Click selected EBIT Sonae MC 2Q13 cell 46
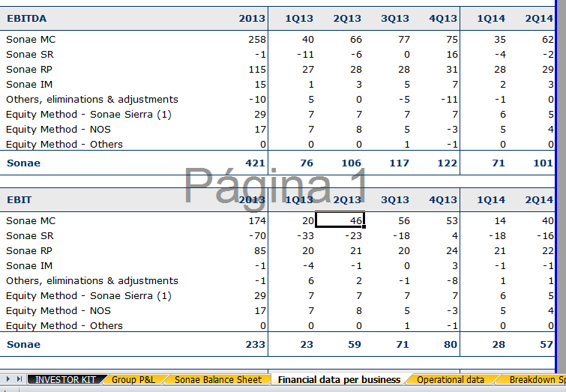The height and width of the screenshot is (392, 566). (x=340, y=220)
